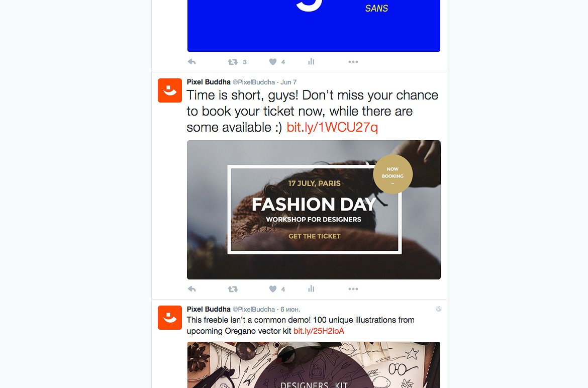Open the bit.ly/1WCU27q link
This screenshot has height=388, width=588.
pos(332,128)
